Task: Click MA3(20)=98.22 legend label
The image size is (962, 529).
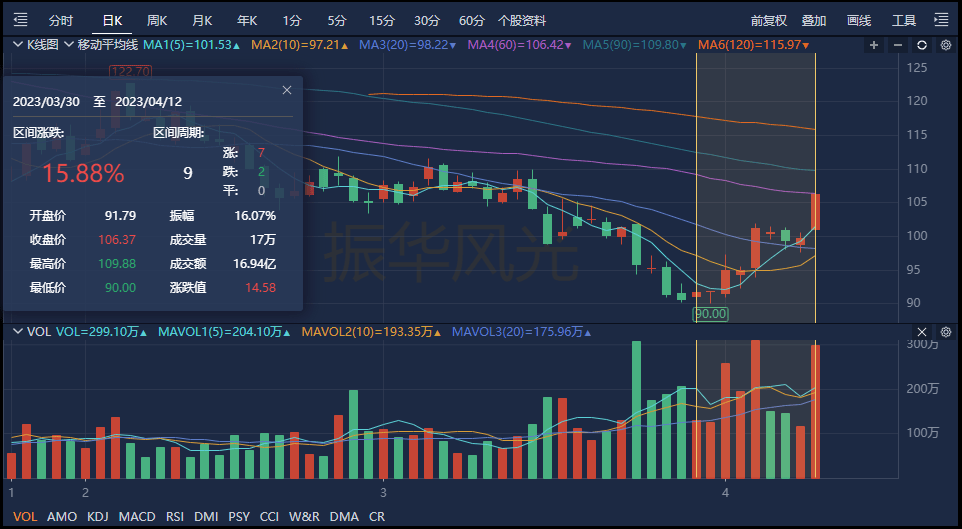Action: (x=407, y=45)
